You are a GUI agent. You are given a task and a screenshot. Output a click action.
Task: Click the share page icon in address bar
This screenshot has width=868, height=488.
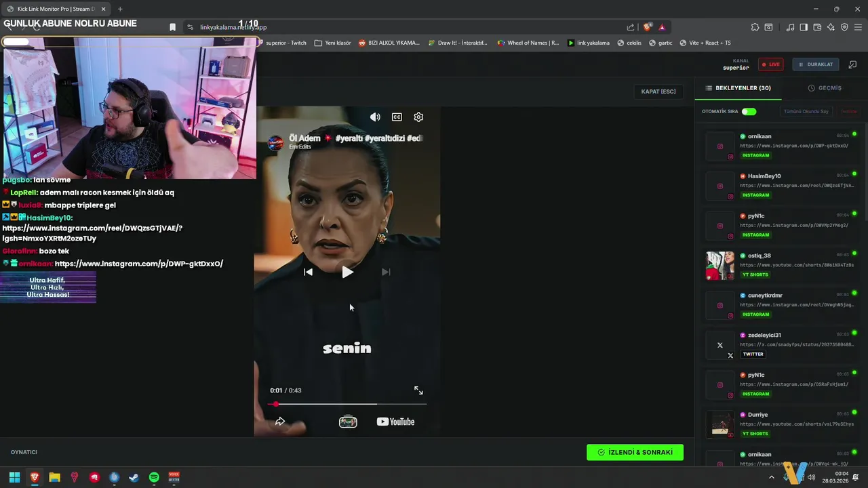[x=631, y=27]
